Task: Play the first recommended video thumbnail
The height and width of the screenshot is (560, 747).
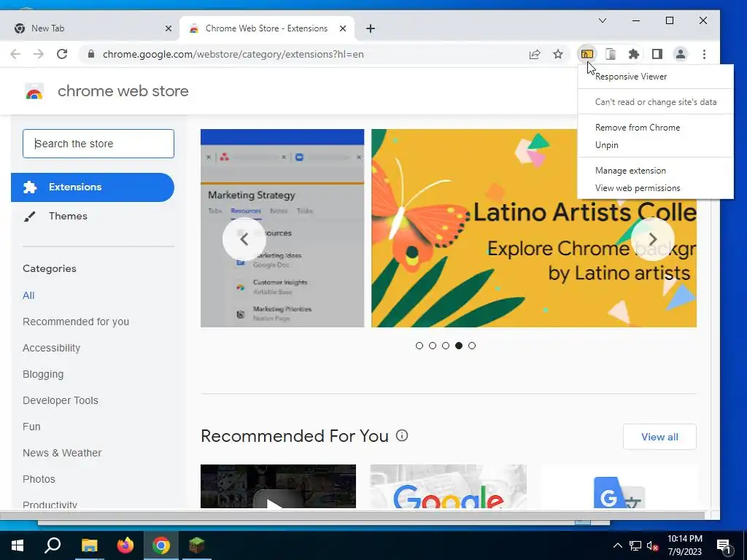Action: pos(278,486)
